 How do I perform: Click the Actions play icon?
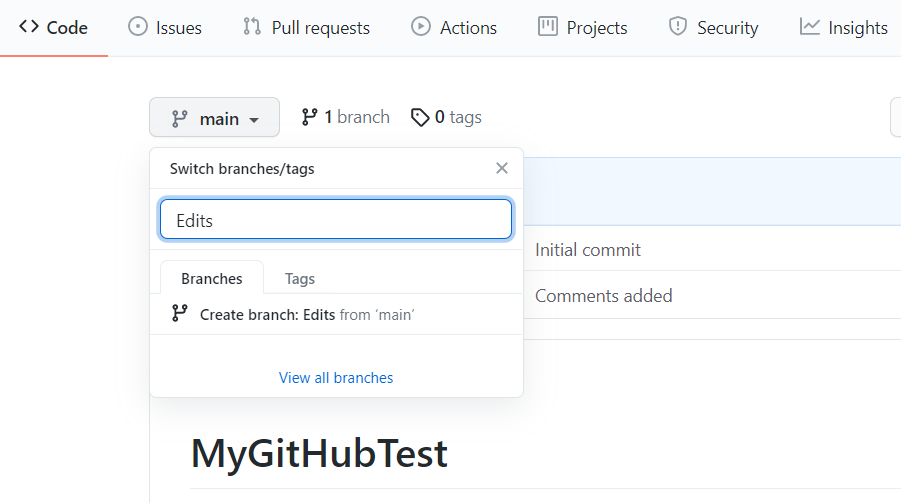click(x=421, y=26)
